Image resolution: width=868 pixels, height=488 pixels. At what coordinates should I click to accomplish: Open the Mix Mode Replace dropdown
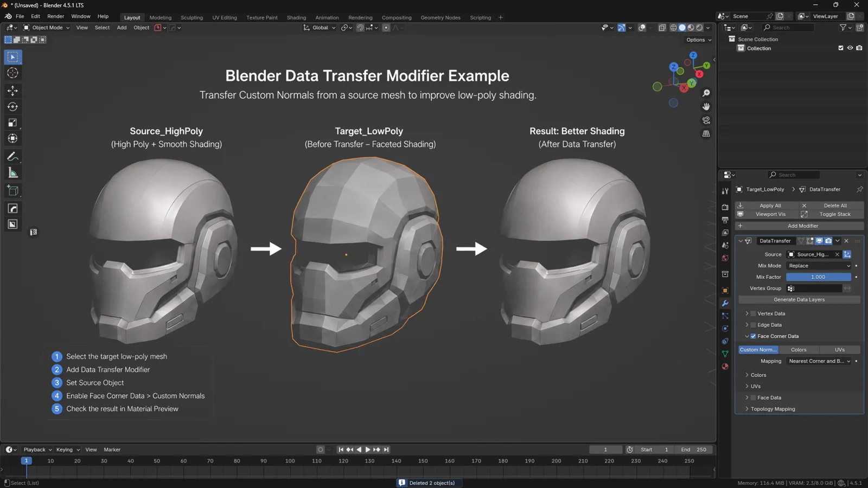click(819, 266)
